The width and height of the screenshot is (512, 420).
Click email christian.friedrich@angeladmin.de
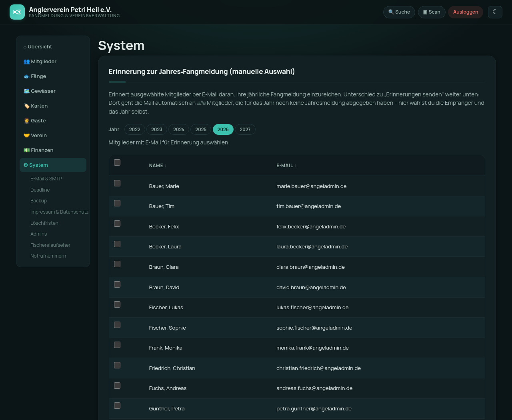click(318, 368)
